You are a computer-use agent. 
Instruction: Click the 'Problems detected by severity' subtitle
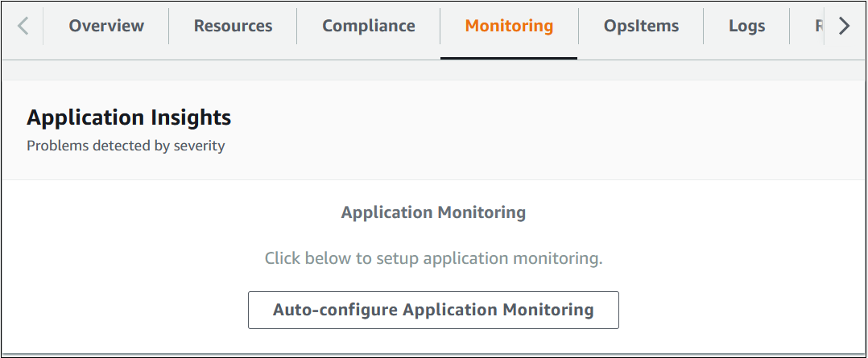click(126, 146)
